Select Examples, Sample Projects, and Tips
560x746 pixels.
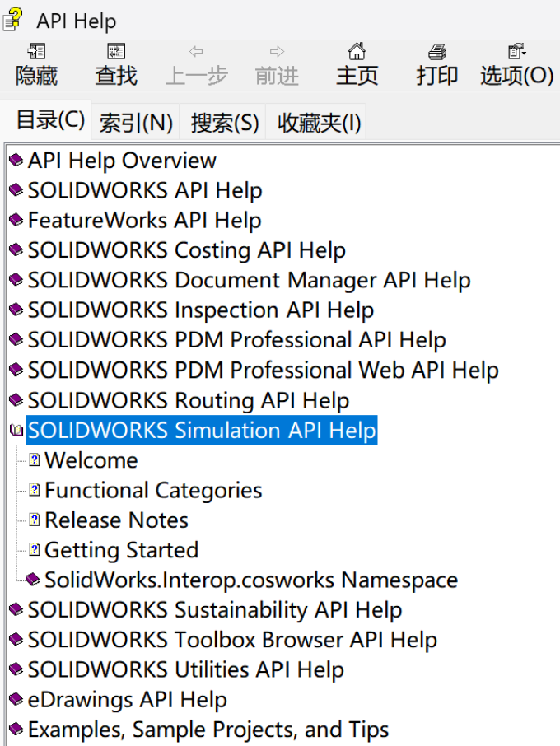208,730
